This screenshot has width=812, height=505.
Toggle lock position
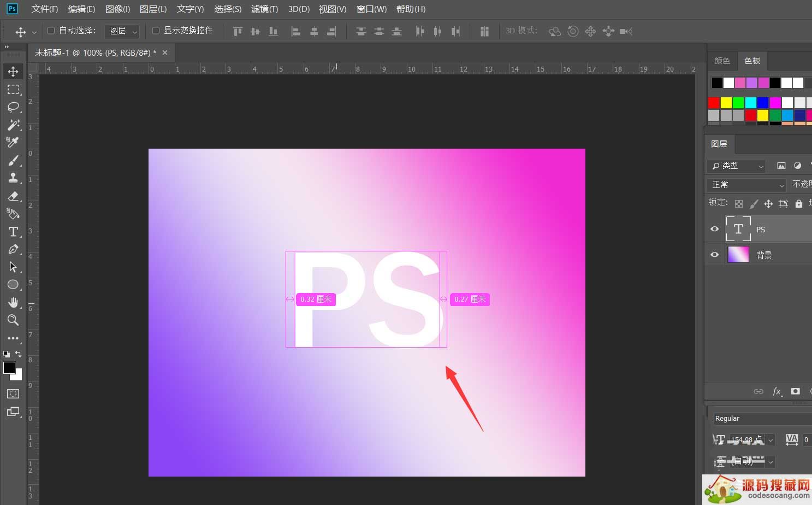click(x=768, y=204)
